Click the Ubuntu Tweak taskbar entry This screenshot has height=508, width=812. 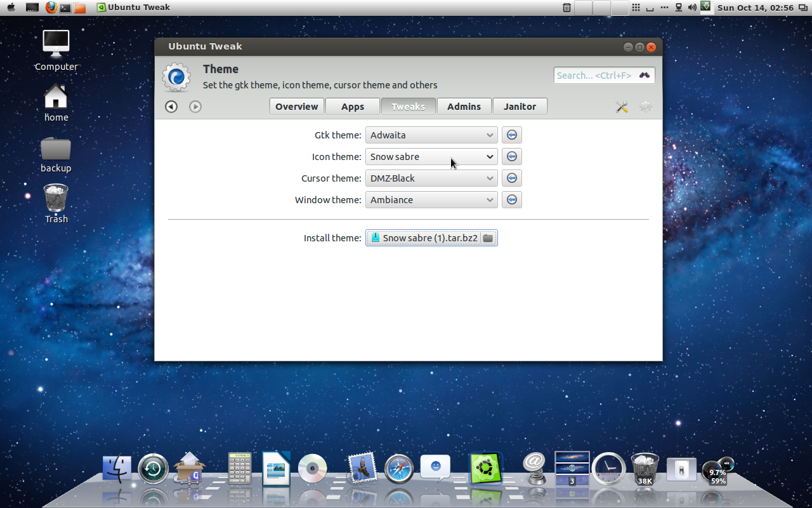[x=133, y=8]
